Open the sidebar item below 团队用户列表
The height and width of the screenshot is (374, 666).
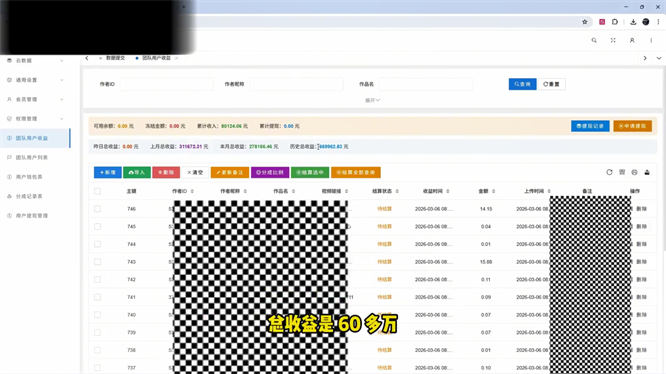[x=35, y=177]
